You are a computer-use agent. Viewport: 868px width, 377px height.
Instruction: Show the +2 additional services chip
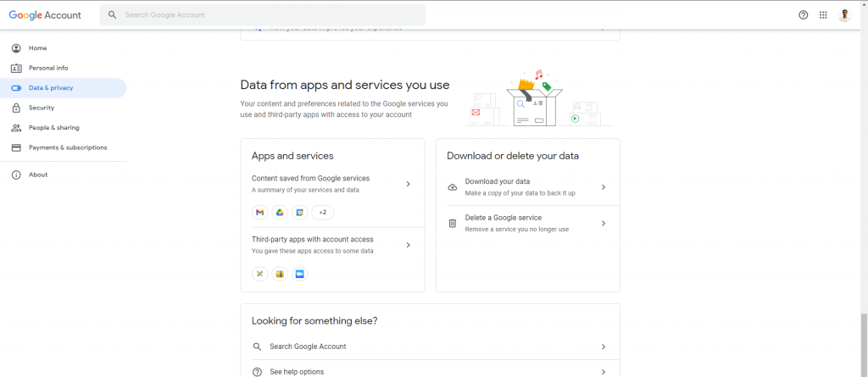pyautogui.click(x=323, y=213)
